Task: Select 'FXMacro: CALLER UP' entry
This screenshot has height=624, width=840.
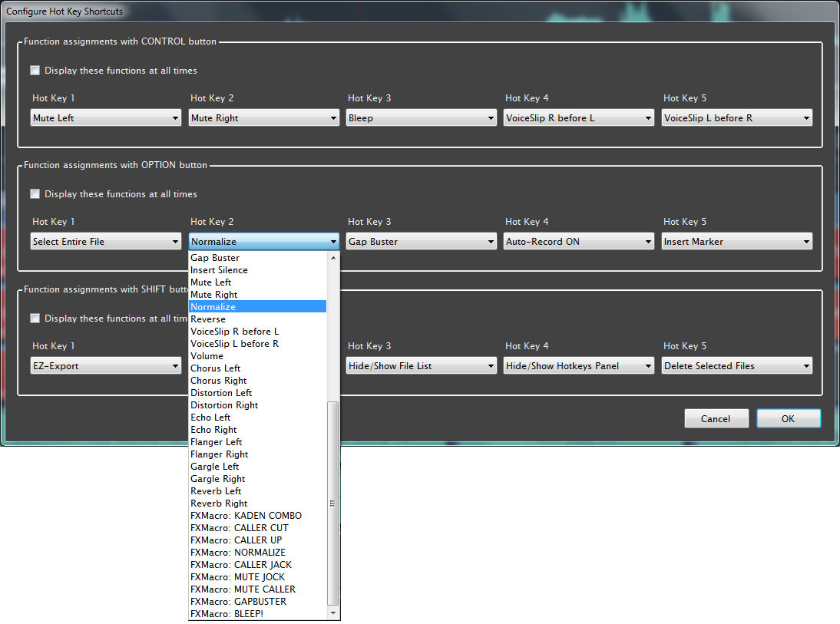Action: (x=258, y=540)
